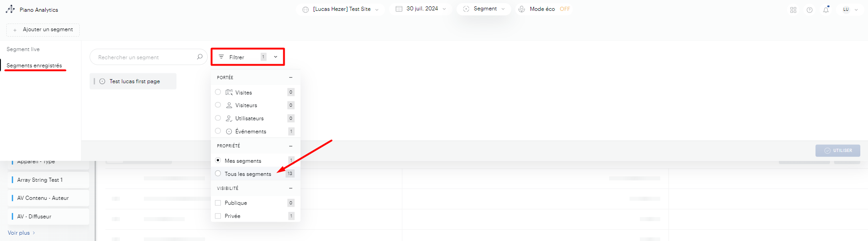Click the Ajouter un segment button
Viewport: 868px width, 241px height.
(x=43, y=30)
